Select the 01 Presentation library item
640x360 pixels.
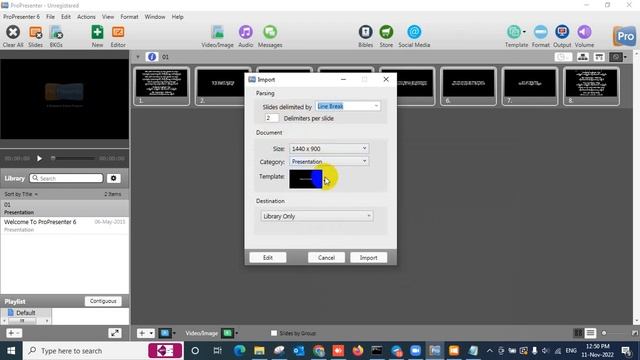point(64,208)
